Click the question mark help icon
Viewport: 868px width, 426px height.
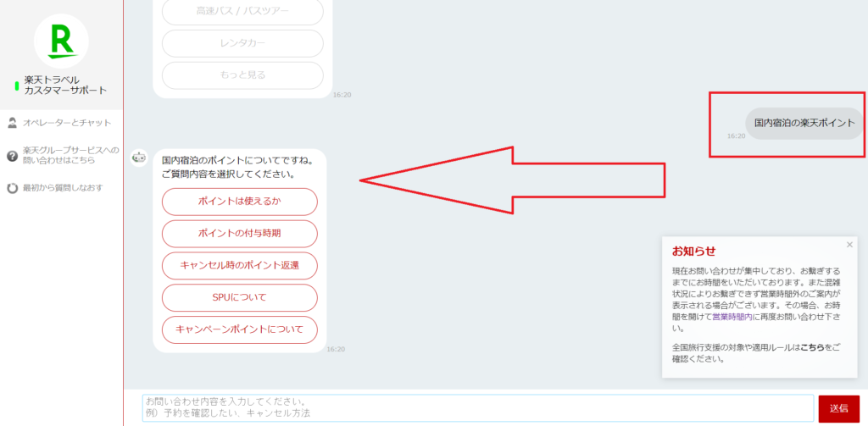coord(12,156)
